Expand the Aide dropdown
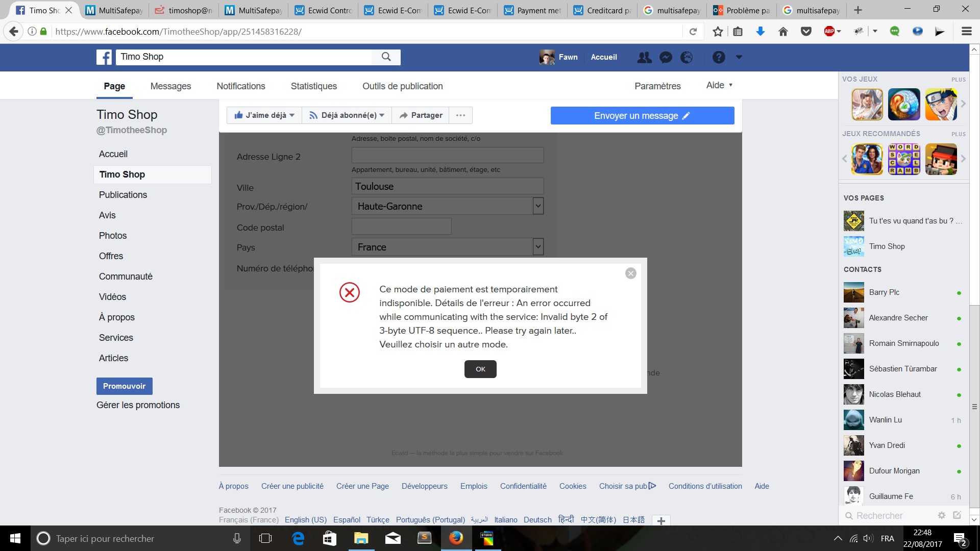The width and height of the screenshot is (980, 551). (x=719, y=85)
